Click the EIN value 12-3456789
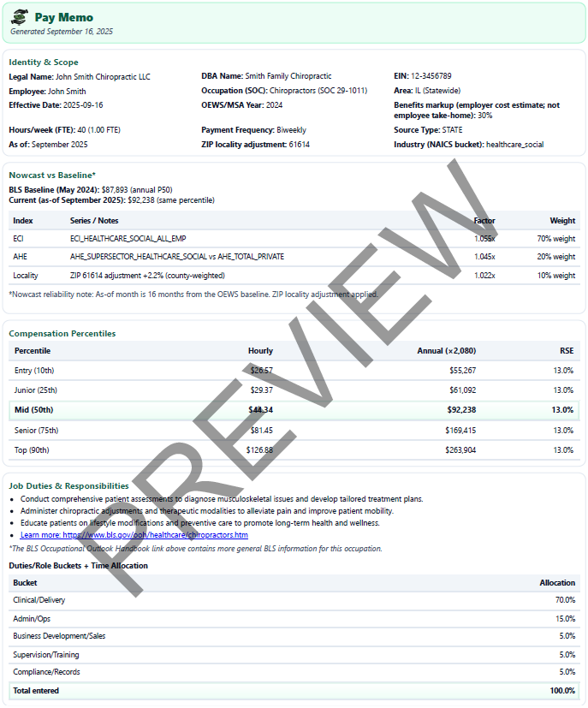 click(431, 76)
